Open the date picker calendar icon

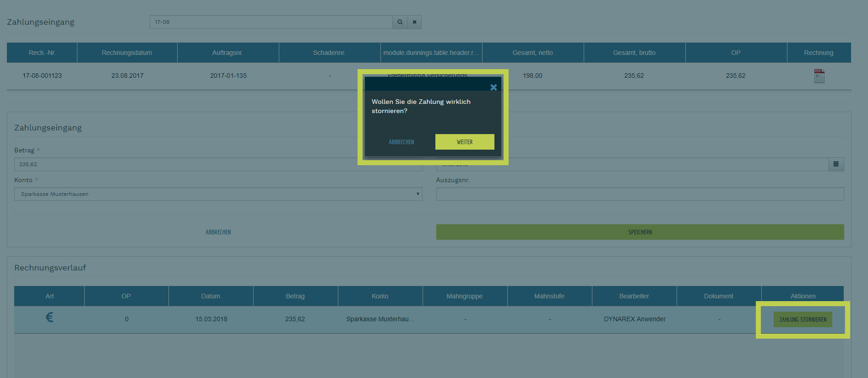point(836,164)
